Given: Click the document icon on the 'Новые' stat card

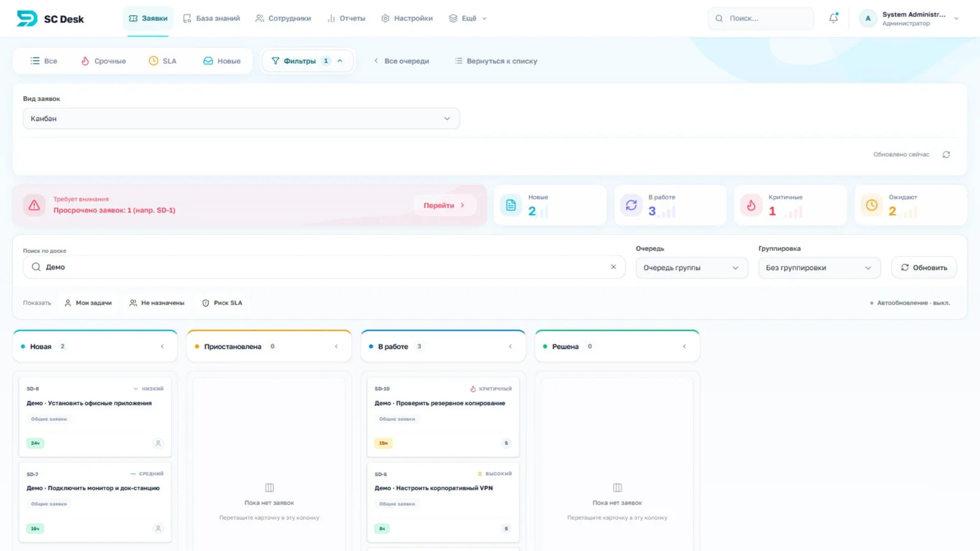Looking at the screenshot, I should [x=511, y=205].
